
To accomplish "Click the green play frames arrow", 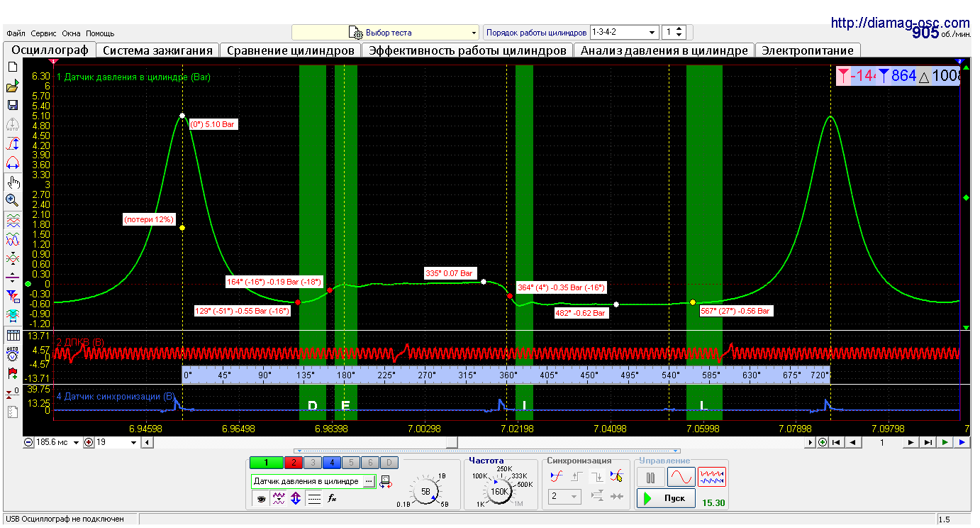I will pyautogui.click(x=945, y=442).
